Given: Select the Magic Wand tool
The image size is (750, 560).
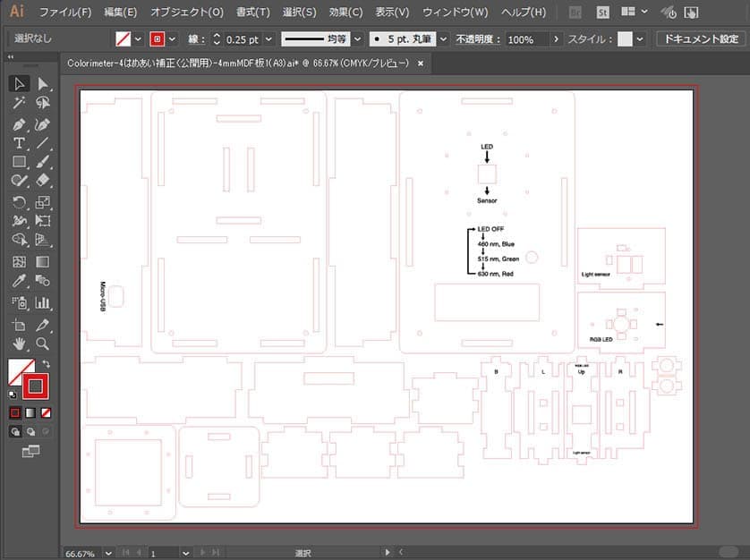Looking at the screenshot, I should (19, 104).
